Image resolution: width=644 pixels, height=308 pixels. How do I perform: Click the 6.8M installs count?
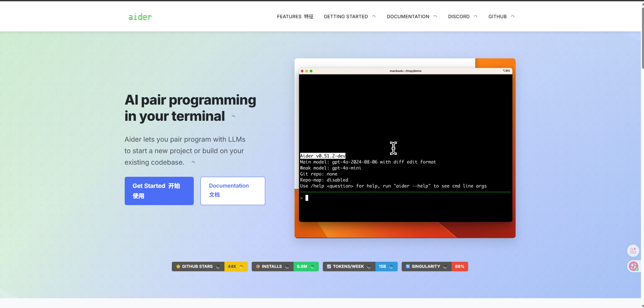(x=302, y=267)
